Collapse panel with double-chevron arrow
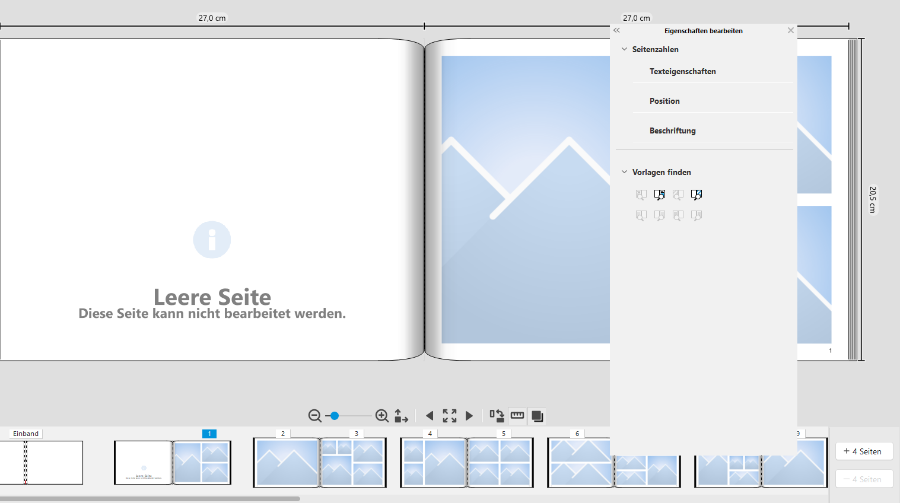 point(617,31)
